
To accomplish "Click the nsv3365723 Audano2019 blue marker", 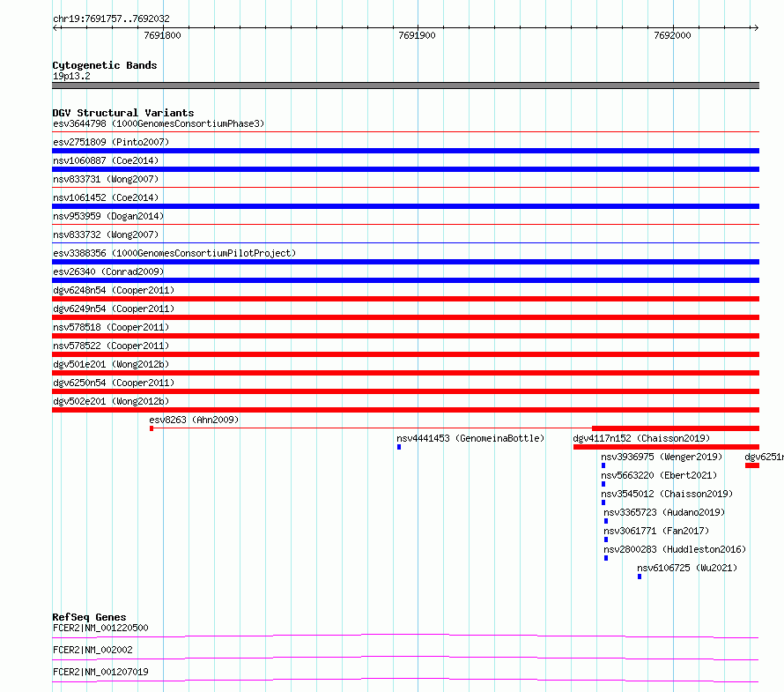I will point(606,521).
